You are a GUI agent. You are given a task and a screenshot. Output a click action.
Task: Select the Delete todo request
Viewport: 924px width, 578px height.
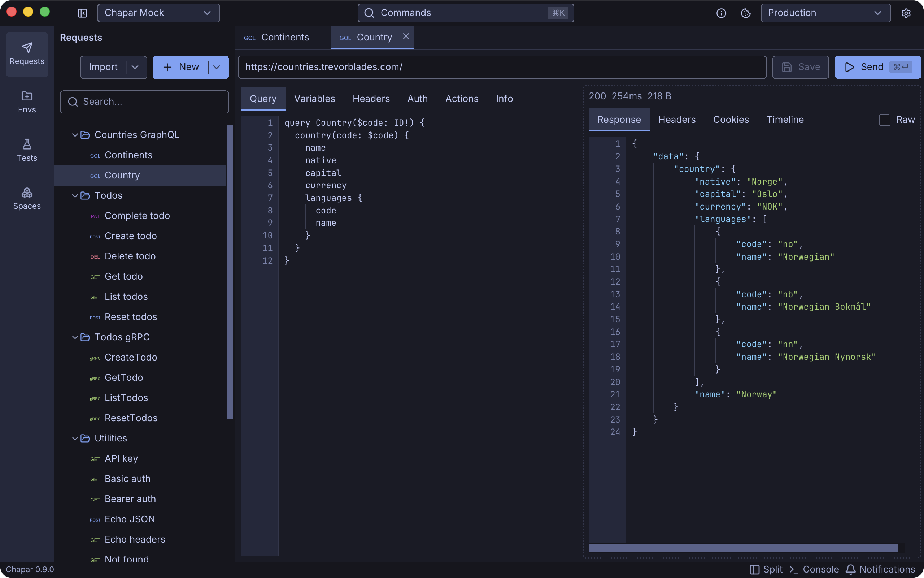point(140,256)
